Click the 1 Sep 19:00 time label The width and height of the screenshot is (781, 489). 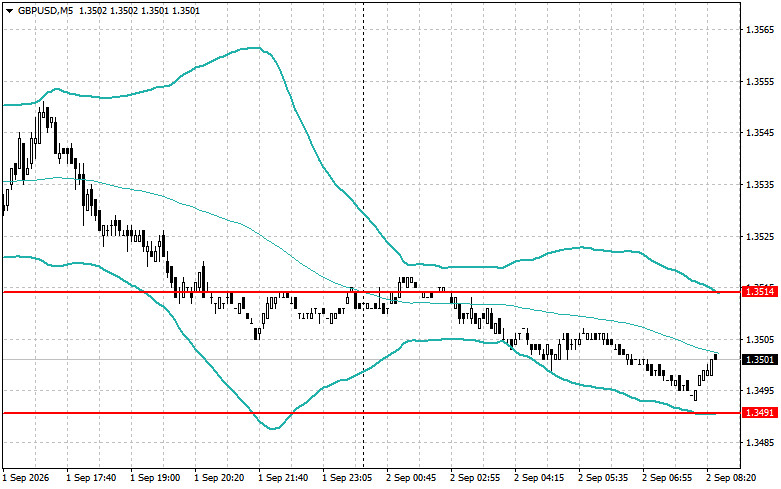(155, 478)
